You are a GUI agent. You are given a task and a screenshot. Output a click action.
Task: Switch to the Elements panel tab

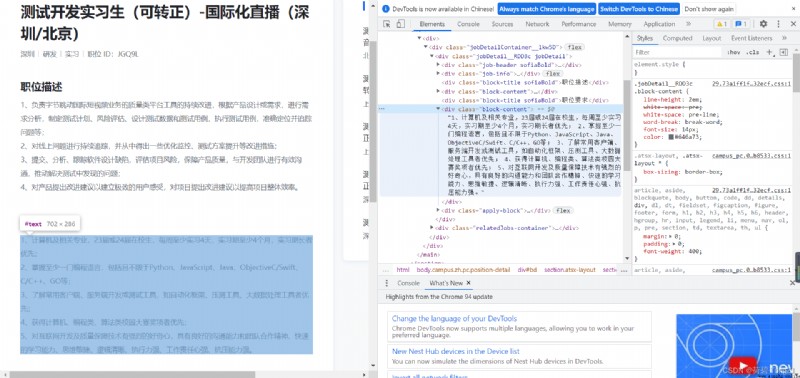tap(432, 24)
